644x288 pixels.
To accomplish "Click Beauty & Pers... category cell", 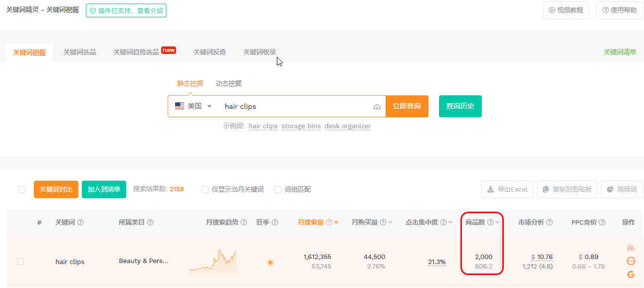I will (144, 261).
